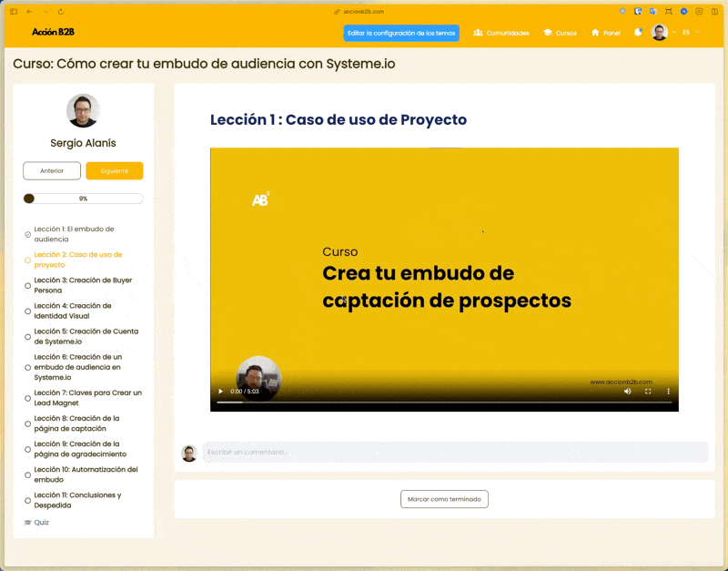Click the link icon beside accionb2b.com

pos(337,12)
